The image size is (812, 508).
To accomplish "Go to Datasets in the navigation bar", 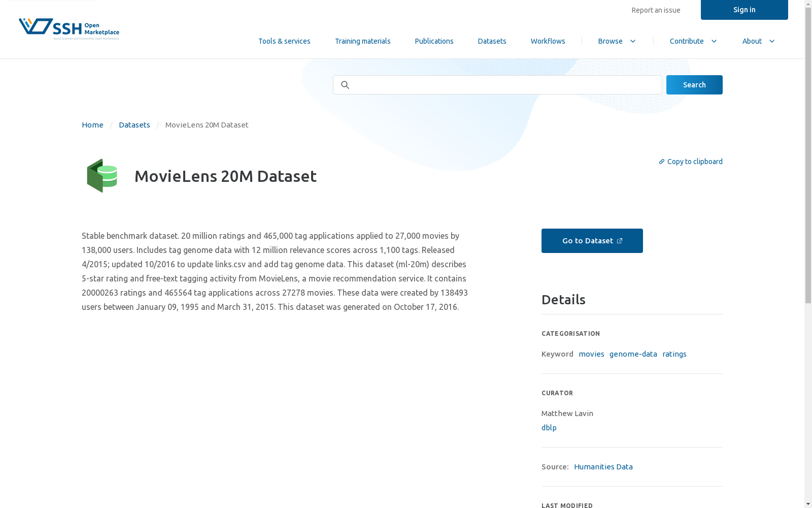I will click(492, 41).
